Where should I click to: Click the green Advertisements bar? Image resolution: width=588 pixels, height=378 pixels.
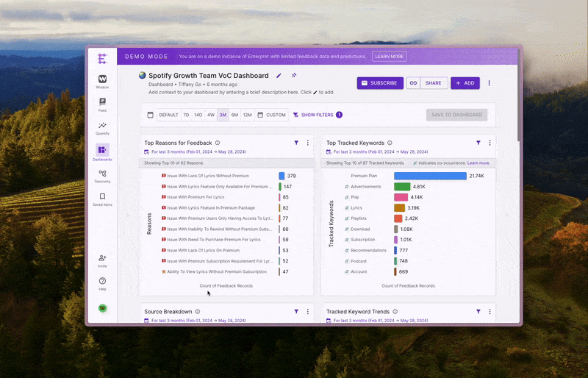coord(402,187)
